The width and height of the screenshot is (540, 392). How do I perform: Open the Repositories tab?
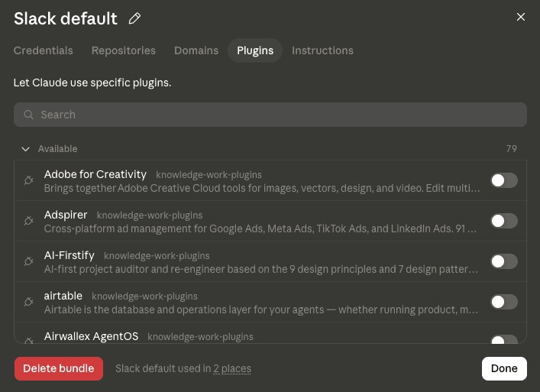pos(124,50)
